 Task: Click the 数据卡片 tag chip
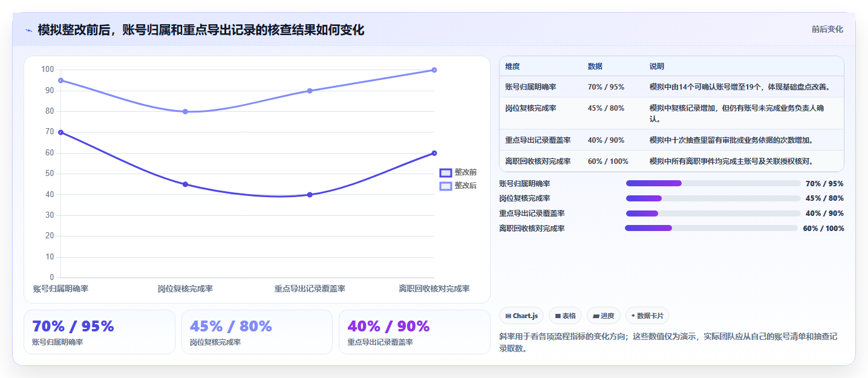point(647,316)
